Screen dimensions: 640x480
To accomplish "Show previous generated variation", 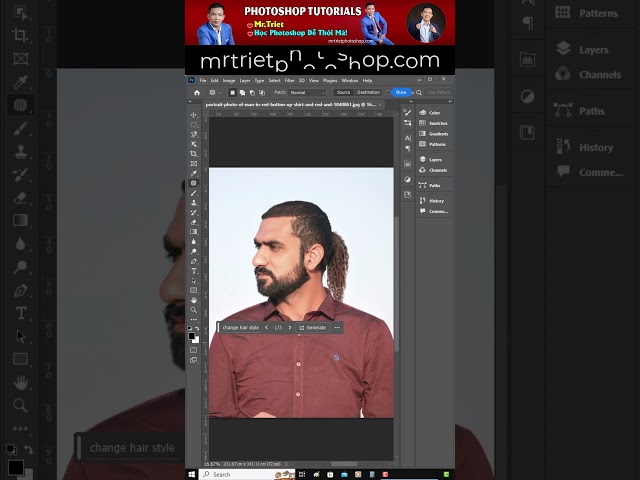I will 267,328.
